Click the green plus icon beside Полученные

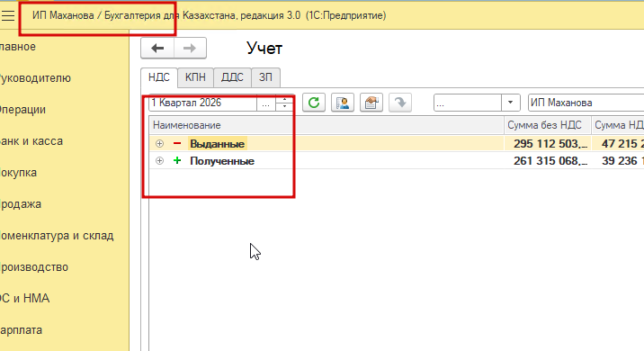coord(177,161)
